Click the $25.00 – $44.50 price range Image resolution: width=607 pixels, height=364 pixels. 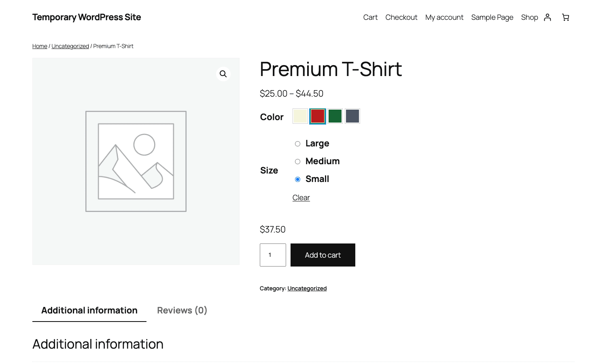(x=291, y=93)
